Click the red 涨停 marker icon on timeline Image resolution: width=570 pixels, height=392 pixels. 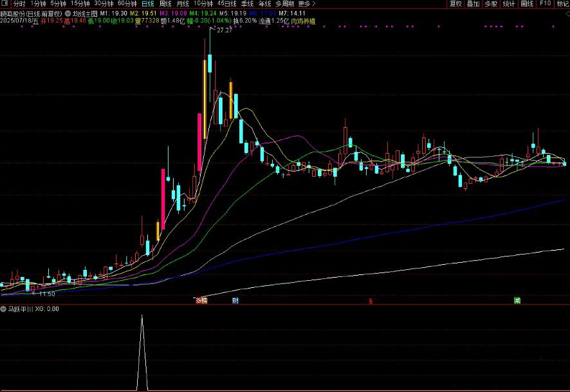tap(201, 300)
